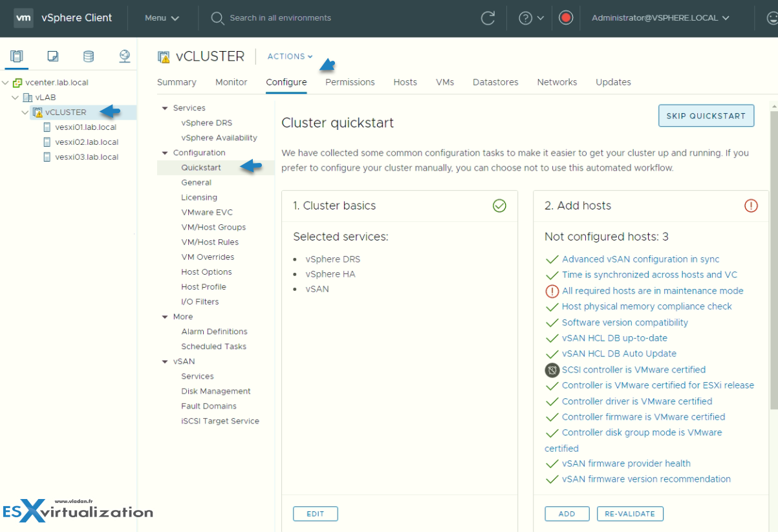
Task: Open the Hosts tab
Action: [405, 82]
